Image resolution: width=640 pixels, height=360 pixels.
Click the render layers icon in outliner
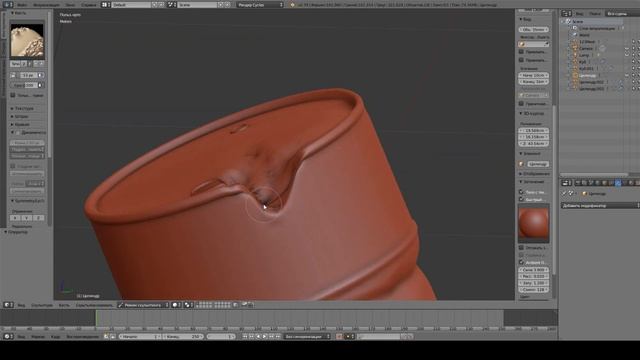(x=575, y=28)
